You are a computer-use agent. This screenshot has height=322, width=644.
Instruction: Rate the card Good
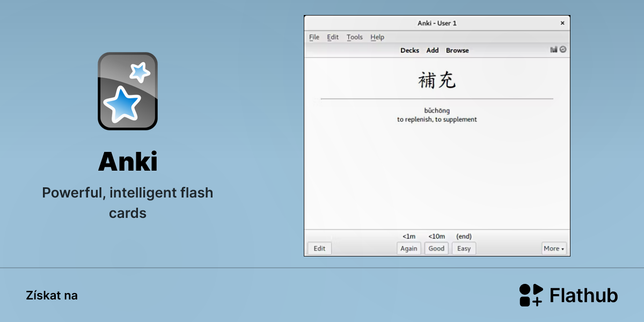[436, 248]
